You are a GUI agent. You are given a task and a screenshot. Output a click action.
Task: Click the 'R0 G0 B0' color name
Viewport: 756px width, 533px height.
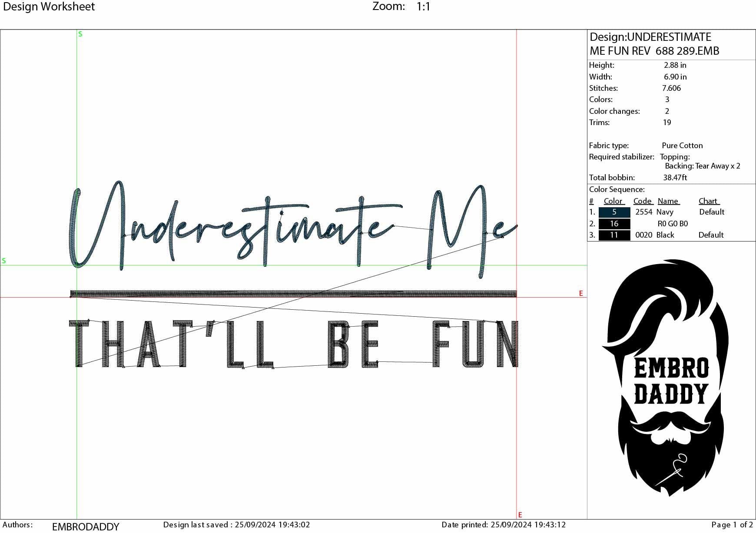(x=673, y=224)
